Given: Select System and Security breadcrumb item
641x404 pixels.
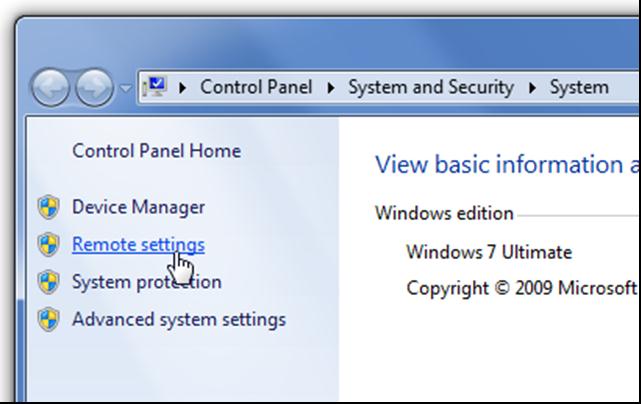Looking at the screenshot, I should click(430, 87).
